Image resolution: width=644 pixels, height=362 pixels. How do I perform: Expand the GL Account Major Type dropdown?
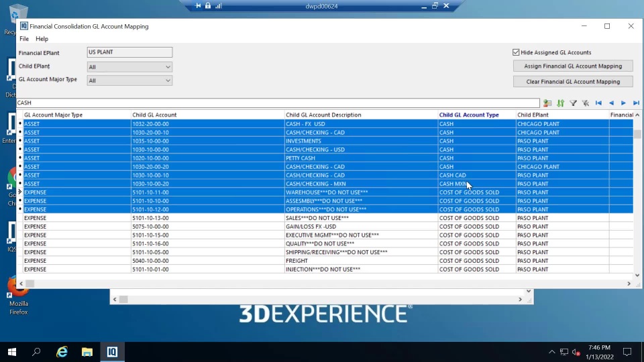pos(168,80)
